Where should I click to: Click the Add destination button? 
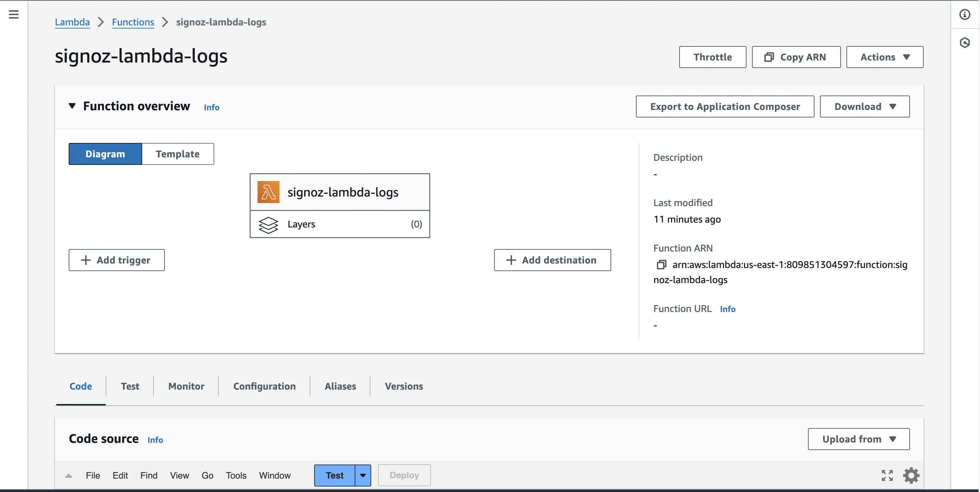[x=552, y=260]
